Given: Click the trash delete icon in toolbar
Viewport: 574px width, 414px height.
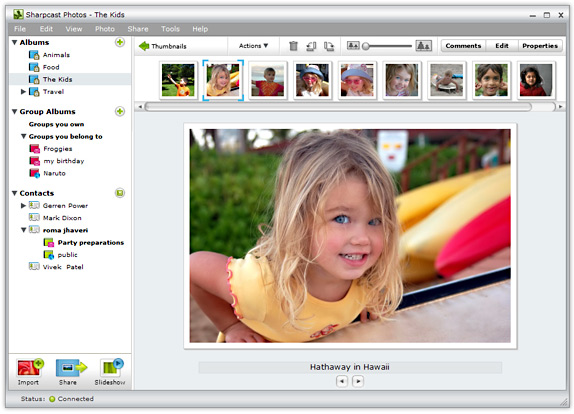Looking at the screenshot, I should pos(293,46).
